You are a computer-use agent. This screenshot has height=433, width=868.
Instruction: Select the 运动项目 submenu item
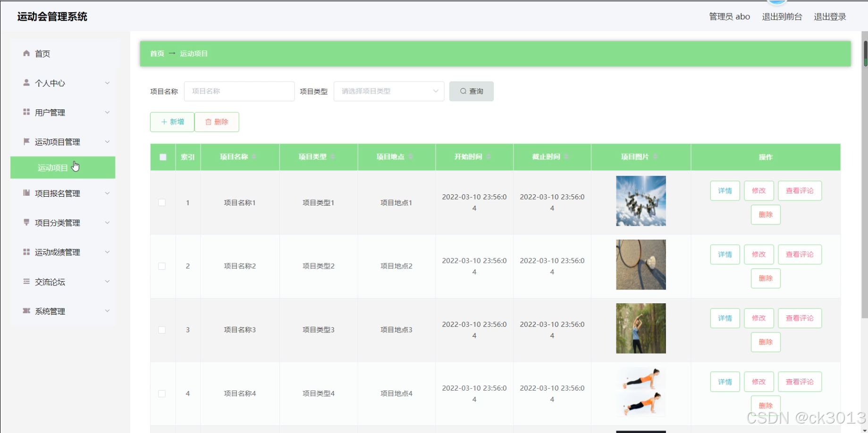[x=63, y=167]
